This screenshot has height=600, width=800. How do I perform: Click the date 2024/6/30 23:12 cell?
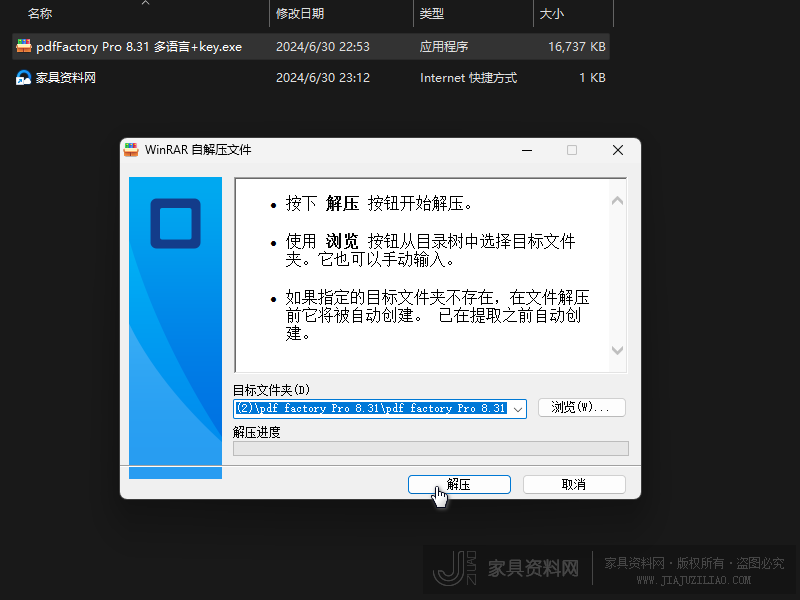[x=322, y=78]
